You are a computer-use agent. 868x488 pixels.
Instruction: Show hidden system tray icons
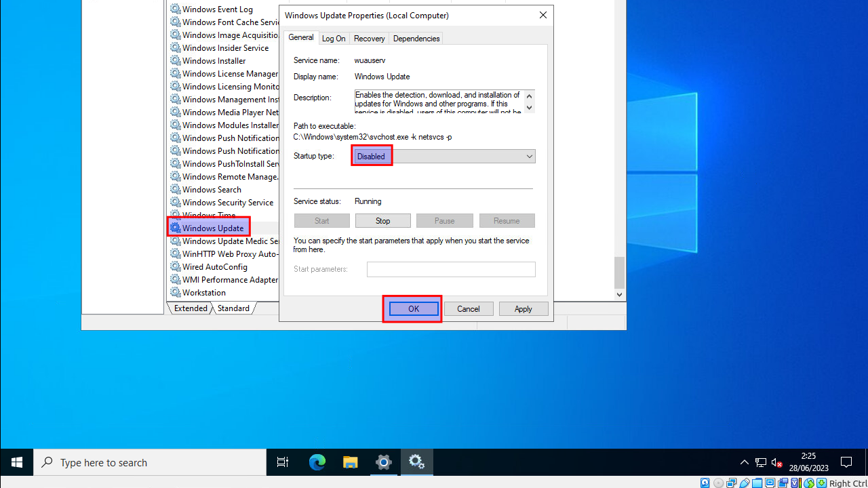745,462
